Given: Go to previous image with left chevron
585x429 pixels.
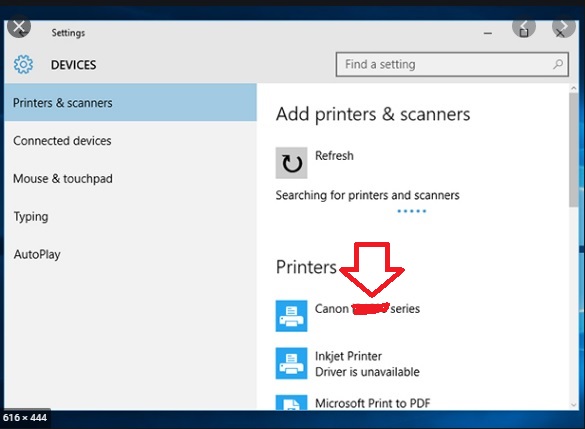Looking at the screenshot, I should tap(524, 27).
